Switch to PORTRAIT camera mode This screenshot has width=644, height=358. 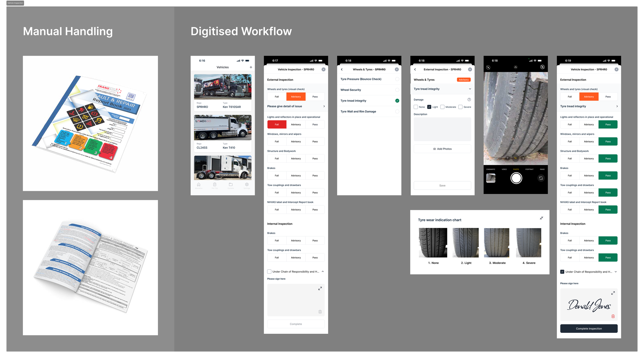529,169
